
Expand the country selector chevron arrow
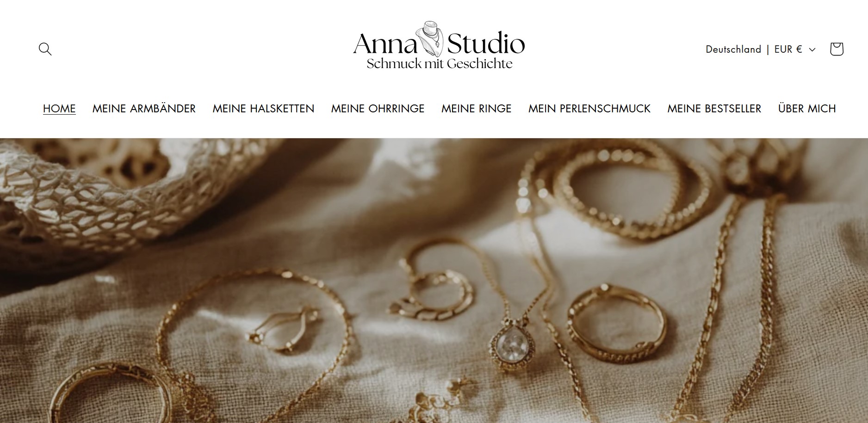pyautogui.click(x=812, y=49)
